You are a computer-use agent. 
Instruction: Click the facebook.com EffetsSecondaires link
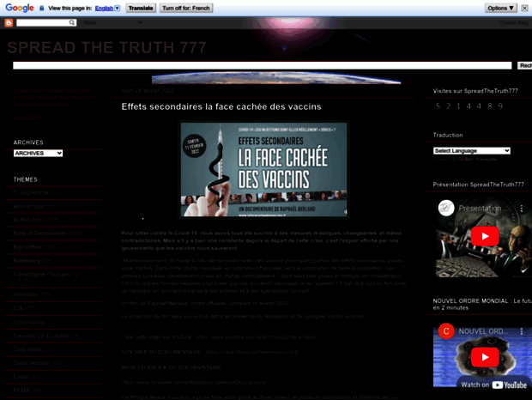click(193, 382)
